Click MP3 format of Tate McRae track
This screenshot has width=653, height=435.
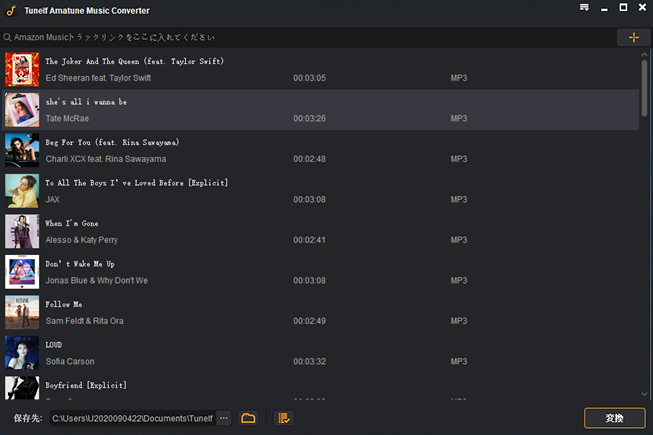pos(459,119)
